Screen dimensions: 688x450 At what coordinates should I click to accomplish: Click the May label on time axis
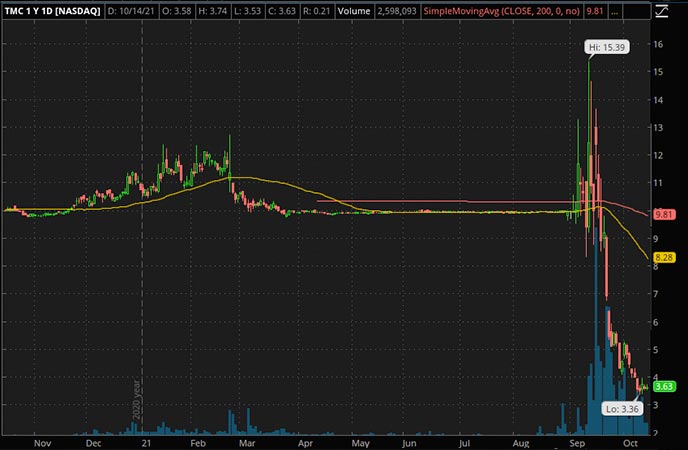coord(360,443)
